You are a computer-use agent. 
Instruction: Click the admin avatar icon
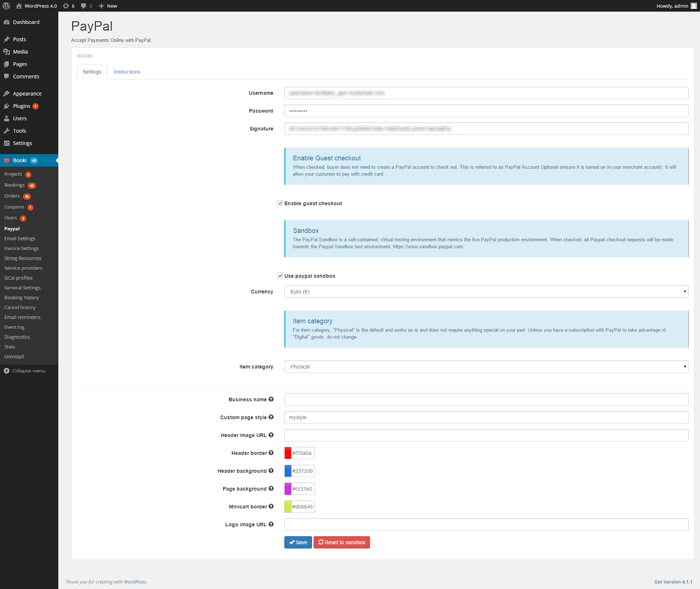[x=693, y=6]
